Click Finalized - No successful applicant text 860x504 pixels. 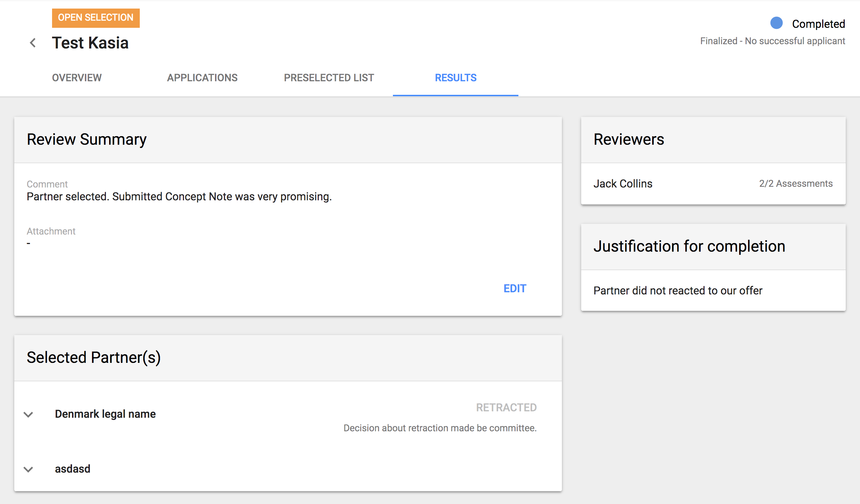pyautogui.click(x=772, y=41)
